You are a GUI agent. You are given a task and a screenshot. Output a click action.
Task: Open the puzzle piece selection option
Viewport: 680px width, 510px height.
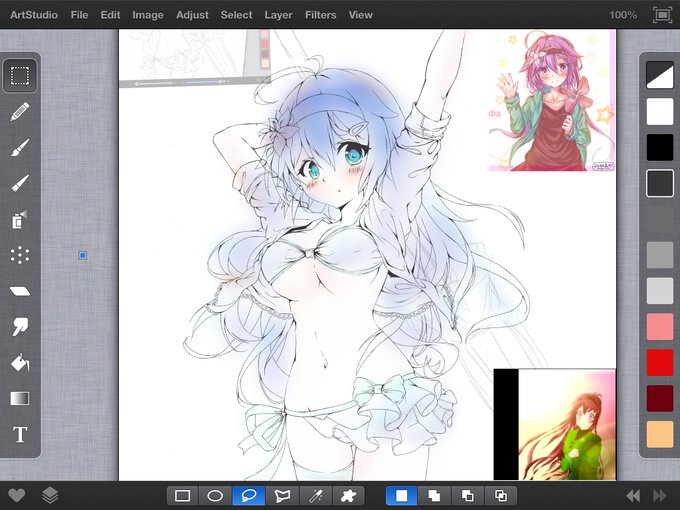point(348,496)
